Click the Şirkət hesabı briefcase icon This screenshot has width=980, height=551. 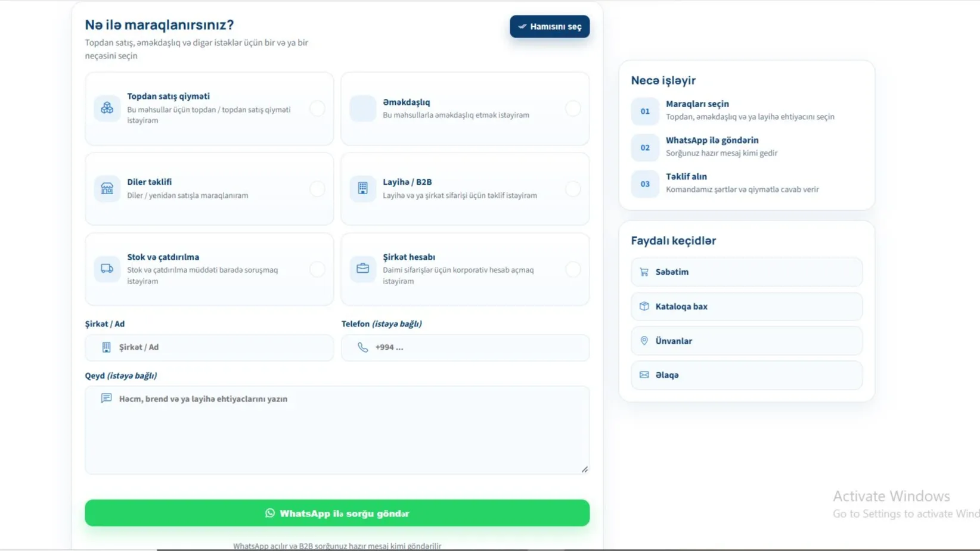[x=362, y=269]
